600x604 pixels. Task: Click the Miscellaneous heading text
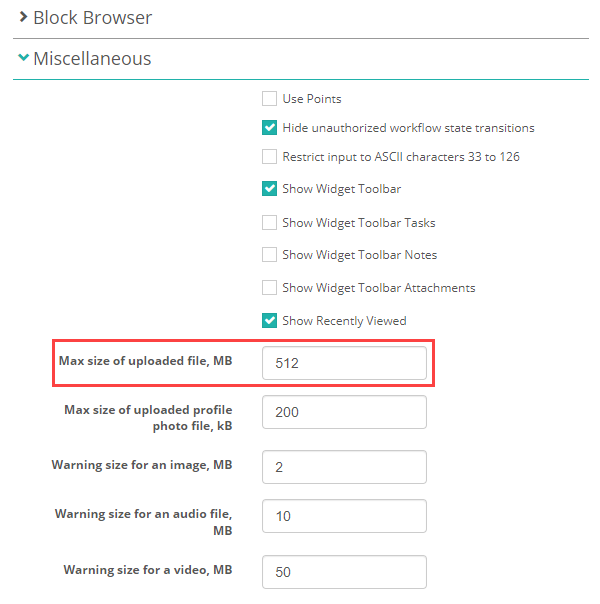pyautogui.click(x=92, y=59)
